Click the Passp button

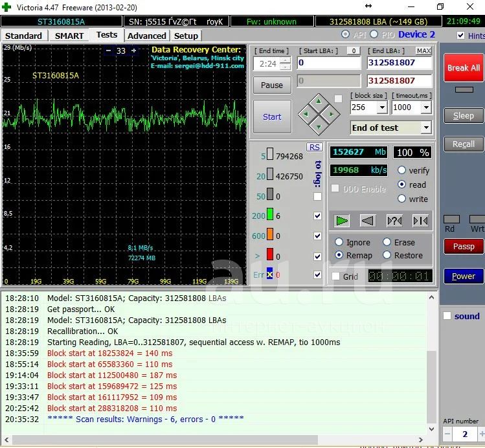(x=464, y=247)
